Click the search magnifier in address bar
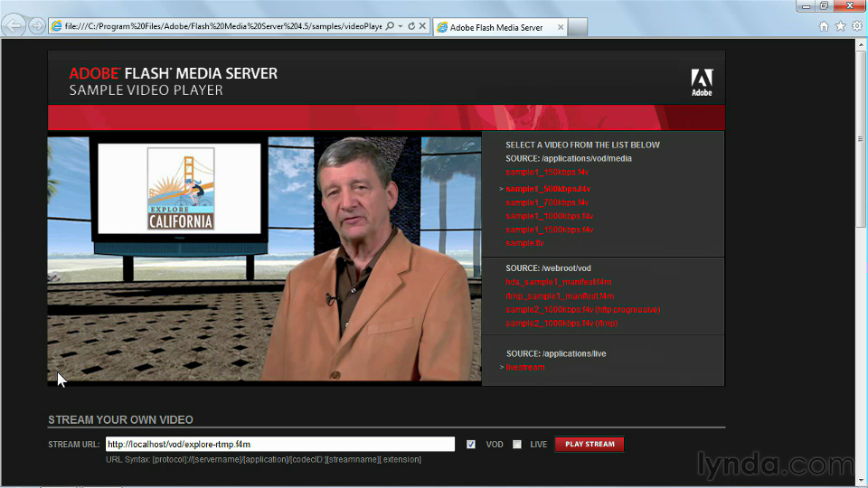868x488 pixels. 390,26
